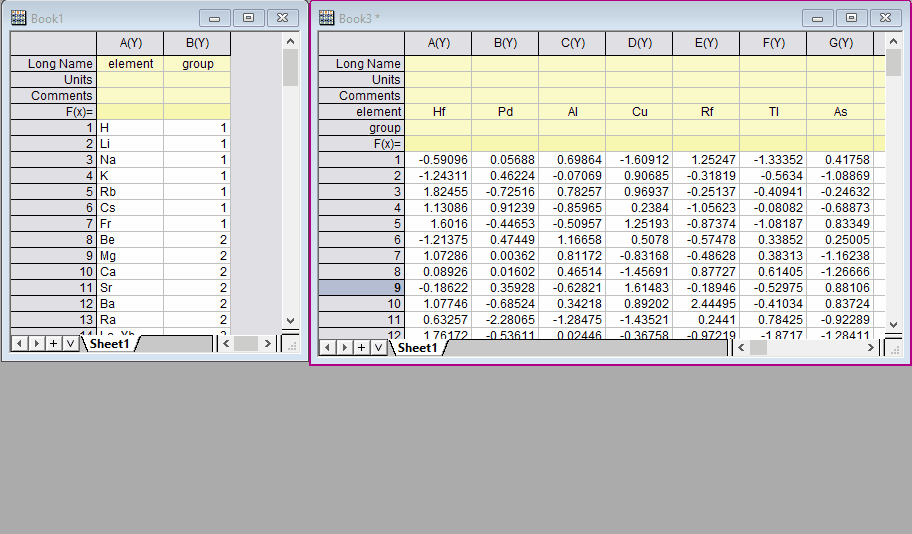Click the Book3 workbook window icon

coord(326,18)
